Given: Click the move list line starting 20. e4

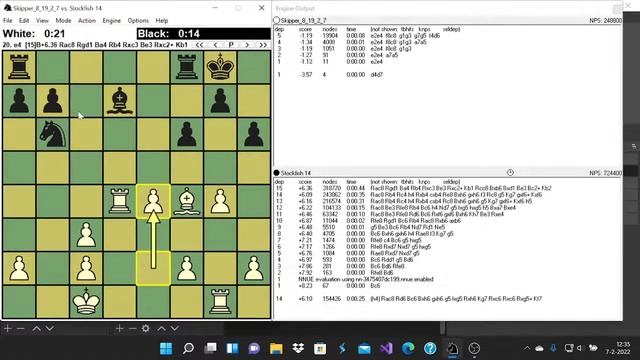Looking at the screenshot, I should (x=95, y=45).
